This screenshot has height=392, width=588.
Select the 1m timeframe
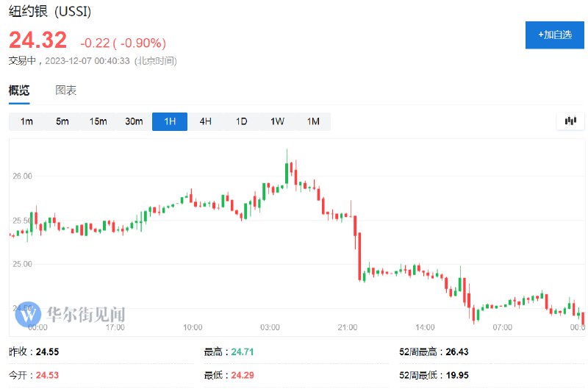26,121
